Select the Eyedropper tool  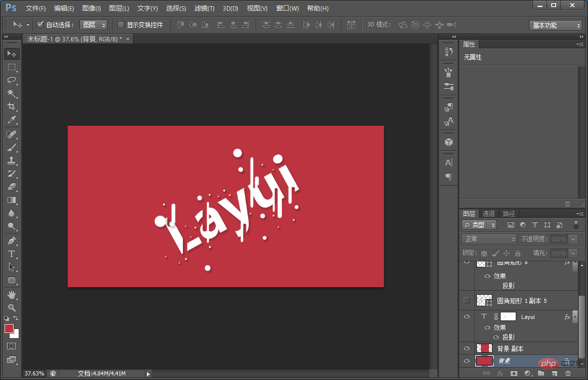[12, 120]
